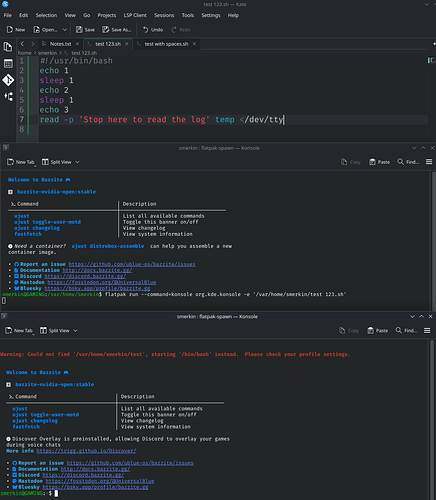
Task: Click New Tab in the upper Konsole window
Action: (21, 162)
